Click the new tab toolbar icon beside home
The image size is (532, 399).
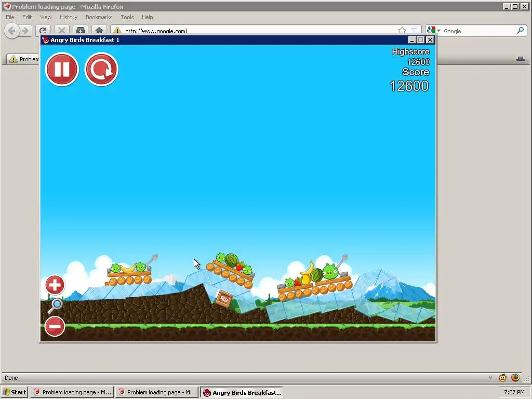[x=81, y=31]
